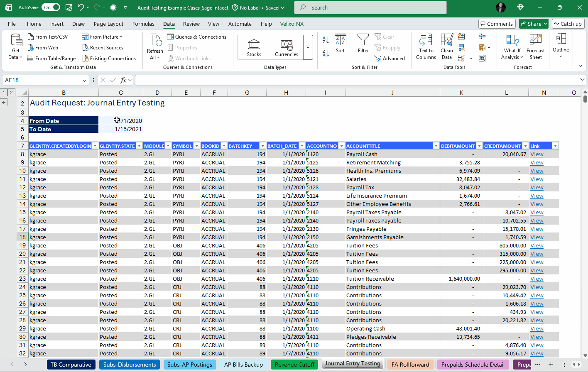Show more sheet tabs ellipsis
Viewport: 588px width, 372px height.
[537, 364]
